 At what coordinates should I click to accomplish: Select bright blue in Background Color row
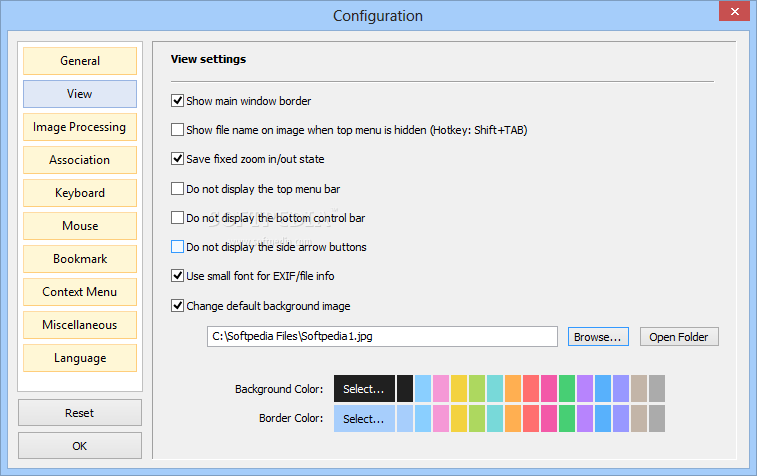[x=603, y=389]
